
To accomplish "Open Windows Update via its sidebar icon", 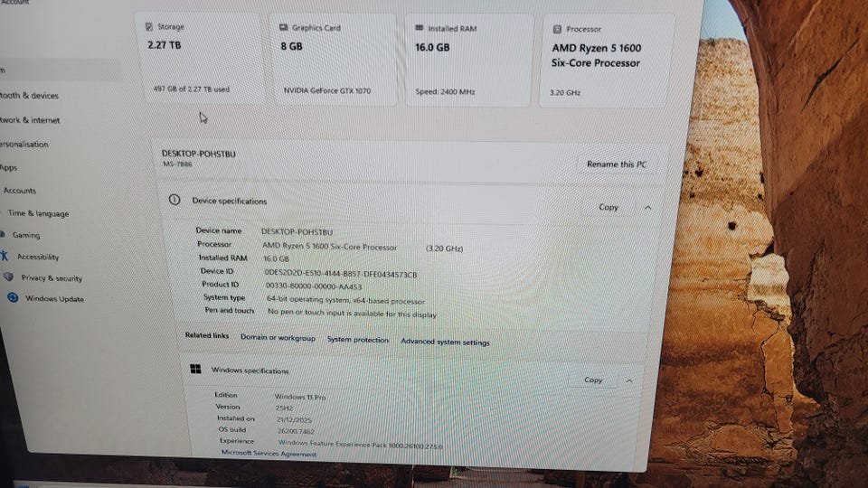I will click(x=13, y=297).
